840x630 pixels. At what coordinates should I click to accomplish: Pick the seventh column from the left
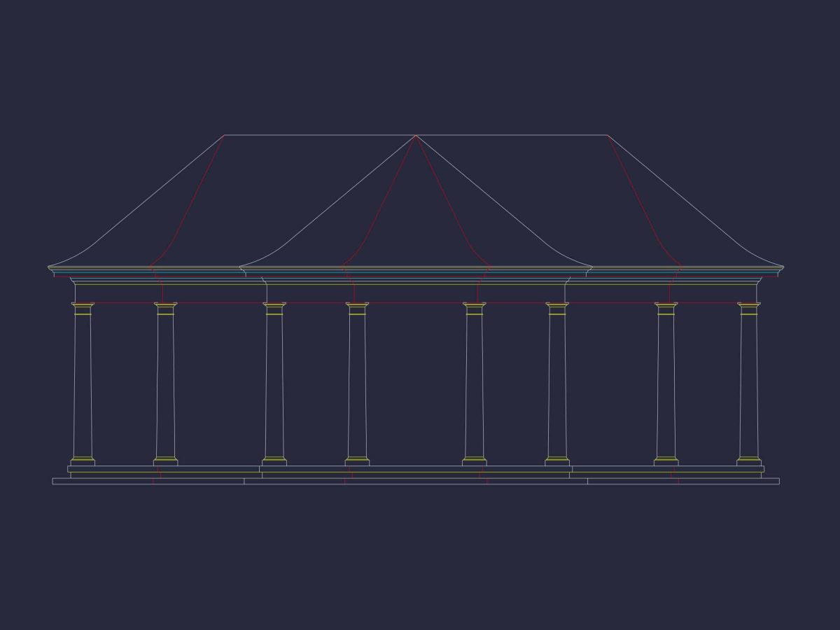coord(666,385)
